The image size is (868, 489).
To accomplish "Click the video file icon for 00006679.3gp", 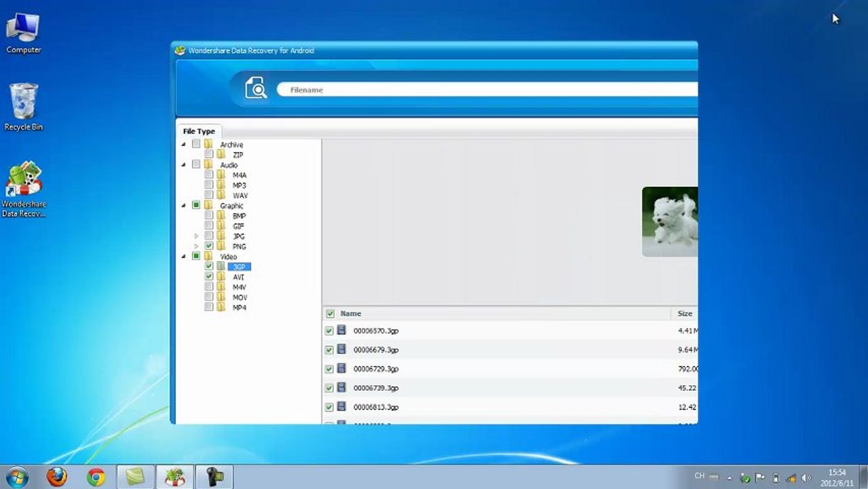I will (341, 349).
